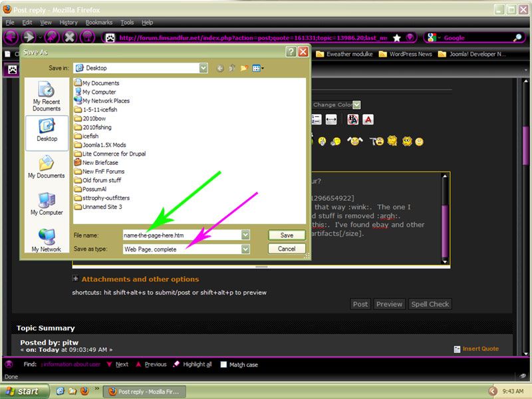The width and height of the screenshot is (532, 399).
Task: Click the Spell Check button
Action: point(430,304)
